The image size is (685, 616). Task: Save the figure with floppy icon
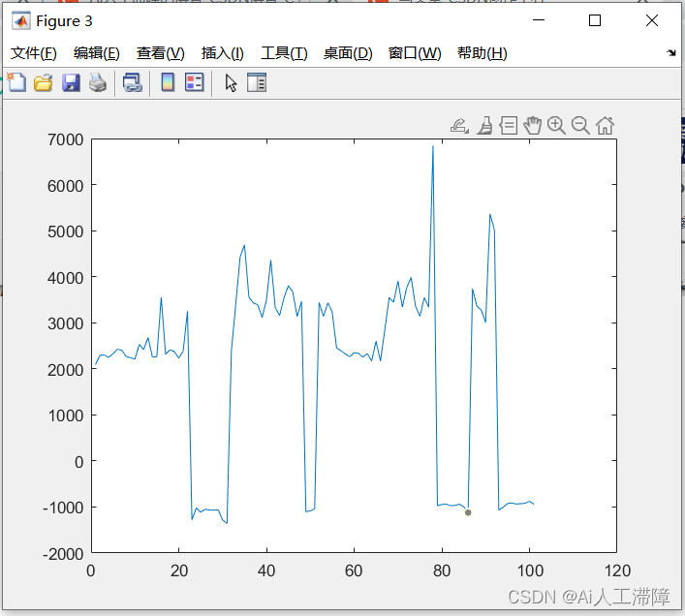(71, 82)
